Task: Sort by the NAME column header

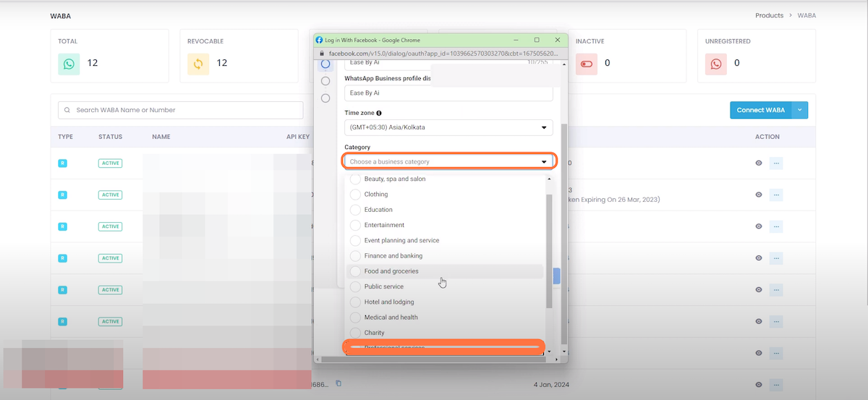Action: 161,137
